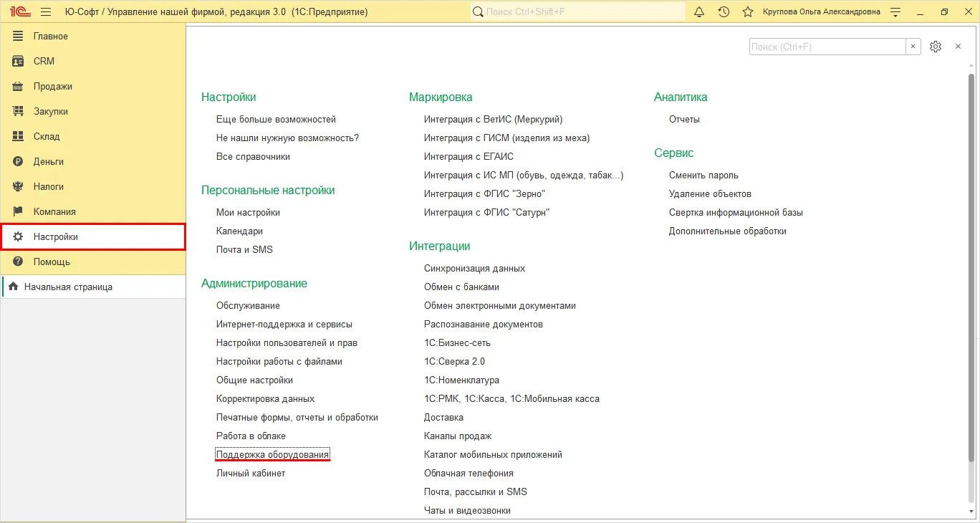980x523 pixels.
Task: Open Все справочники link
Action: (x=253, y=156)
